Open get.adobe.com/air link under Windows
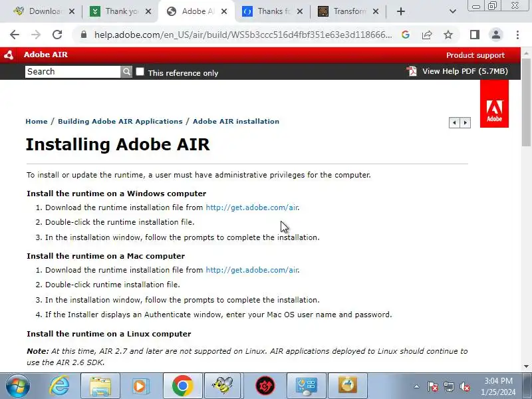 point(252,207)
